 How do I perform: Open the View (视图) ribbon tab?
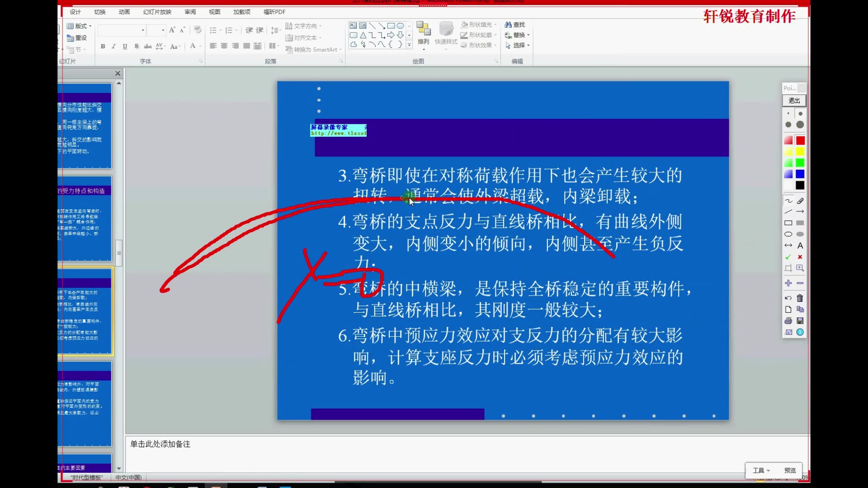tap(215, 12)
